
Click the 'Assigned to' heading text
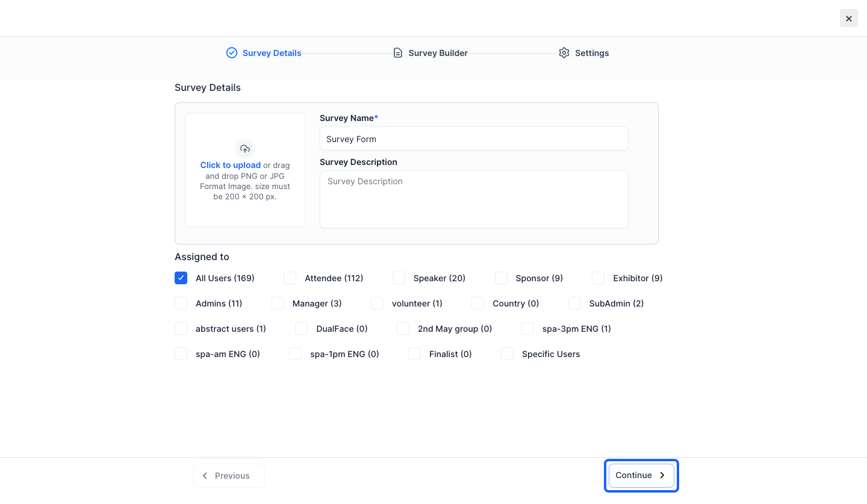pos(202,257)
